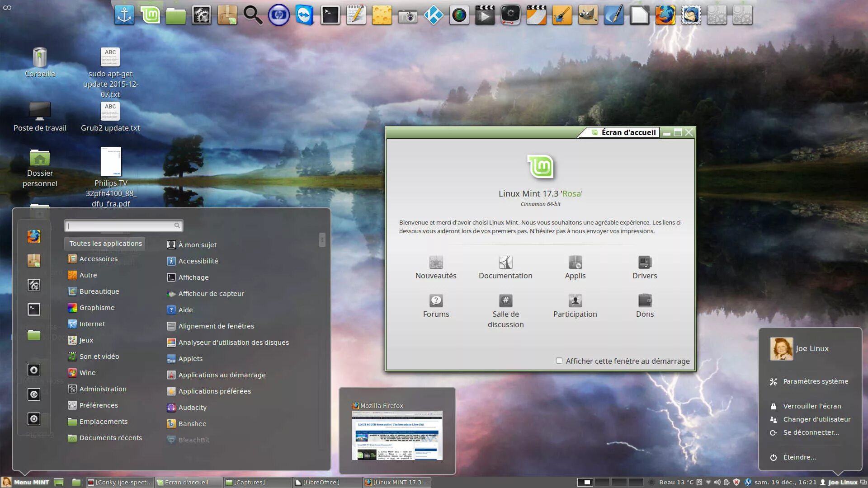The height and width of the screenshot is (488, 868).
Task: Click the volume icon in the system tray
Action: click(717, 482)
